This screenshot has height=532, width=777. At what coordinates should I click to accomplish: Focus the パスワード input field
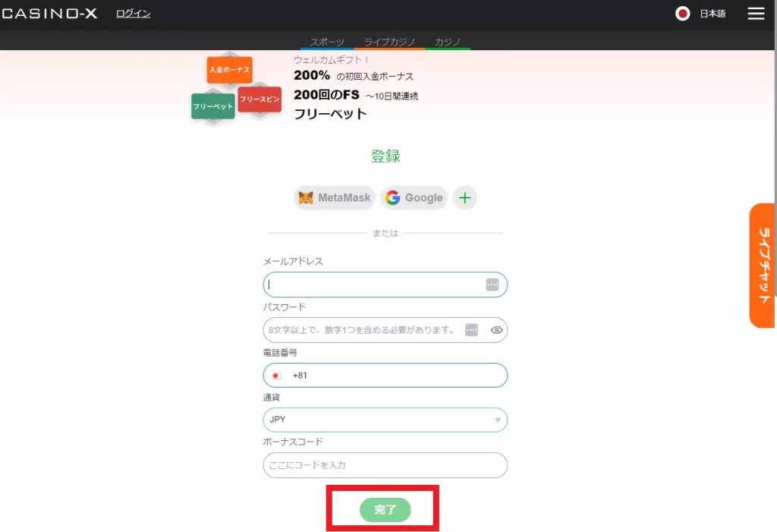click(x=385, y=330)
